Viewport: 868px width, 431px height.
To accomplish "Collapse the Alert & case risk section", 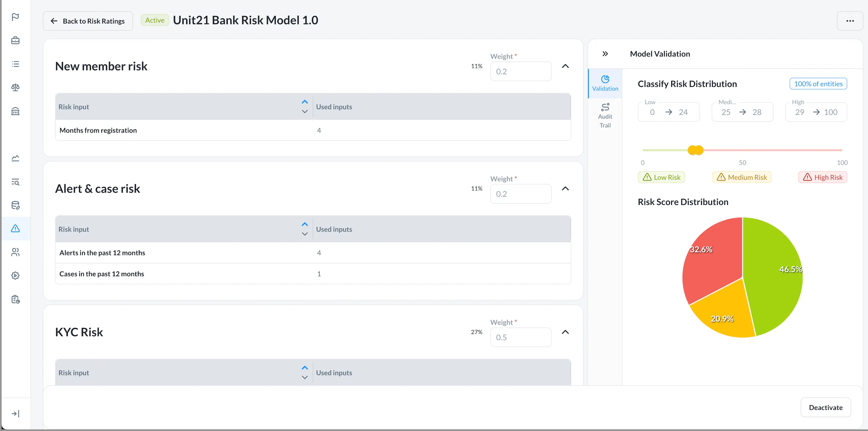I will (x=565, y=189).
